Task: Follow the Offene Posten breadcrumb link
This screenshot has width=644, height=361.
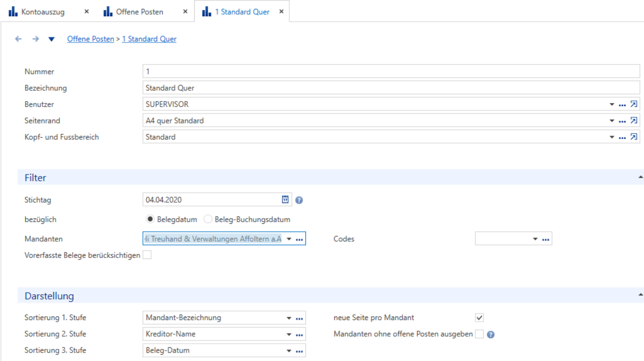Action: (x=90, y=39)
